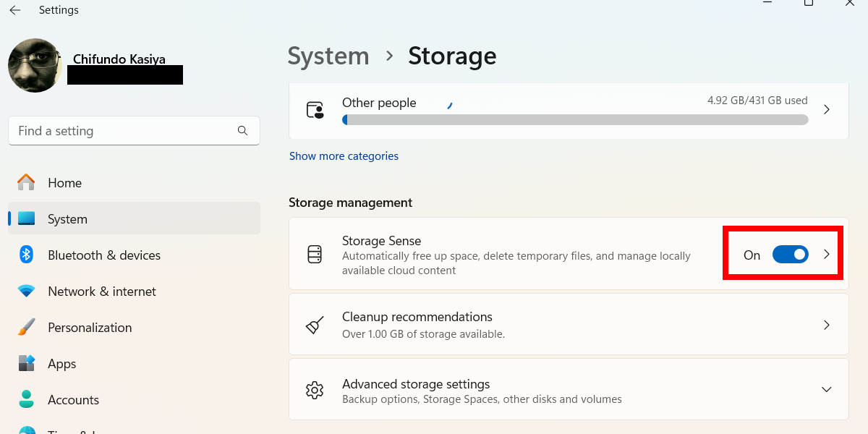Viewport: 868px width, 434px height.
Task: Open Cleanup recommendations chevron arrow
Action: click(x=826, y=325)
